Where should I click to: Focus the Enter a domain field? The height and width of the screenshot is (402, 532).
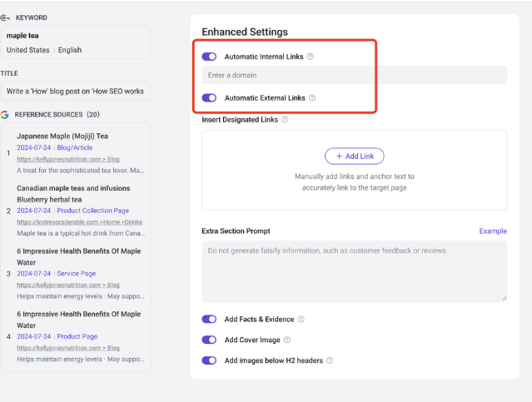(354, 75)
